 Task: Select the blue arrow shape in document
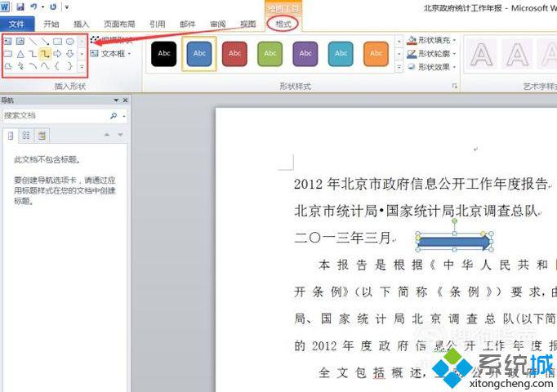point(453,243)
